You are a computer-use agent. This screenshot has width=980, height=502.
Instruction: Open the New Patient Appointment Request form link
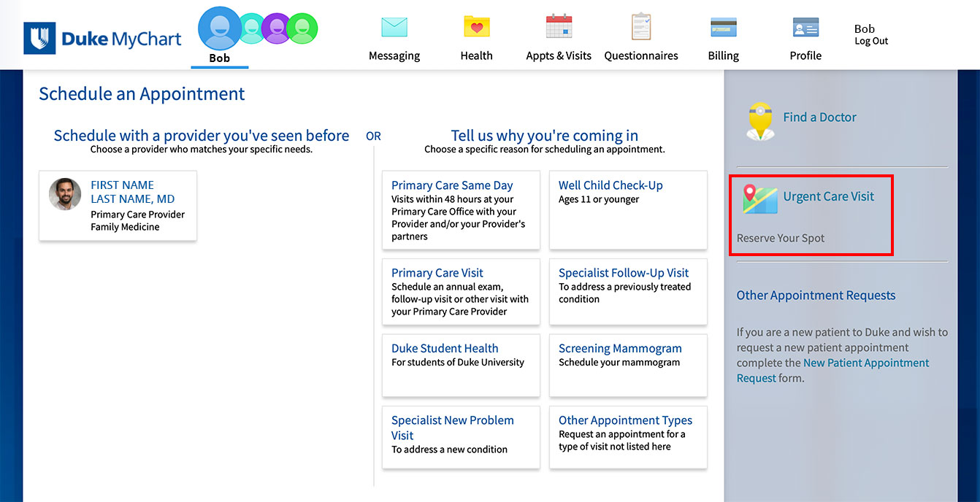click(x=833, y=371)
